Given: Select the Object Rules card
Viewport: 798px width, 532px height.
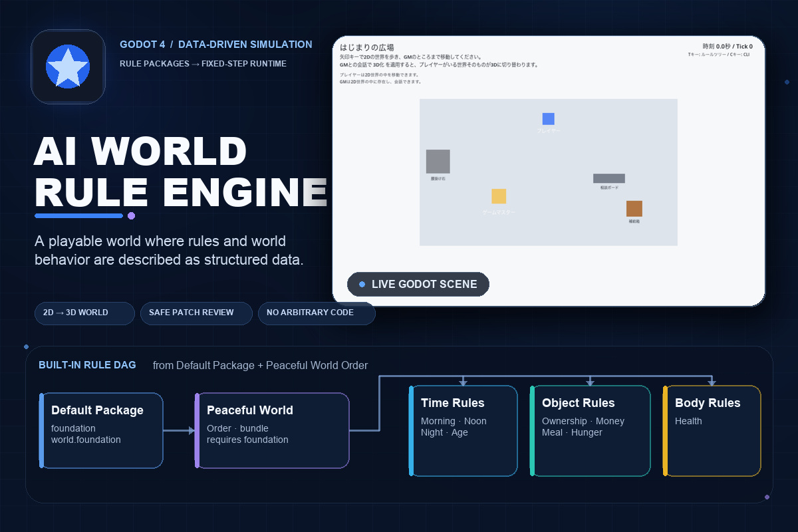Looking at the screenshot, I should [590, 431].
